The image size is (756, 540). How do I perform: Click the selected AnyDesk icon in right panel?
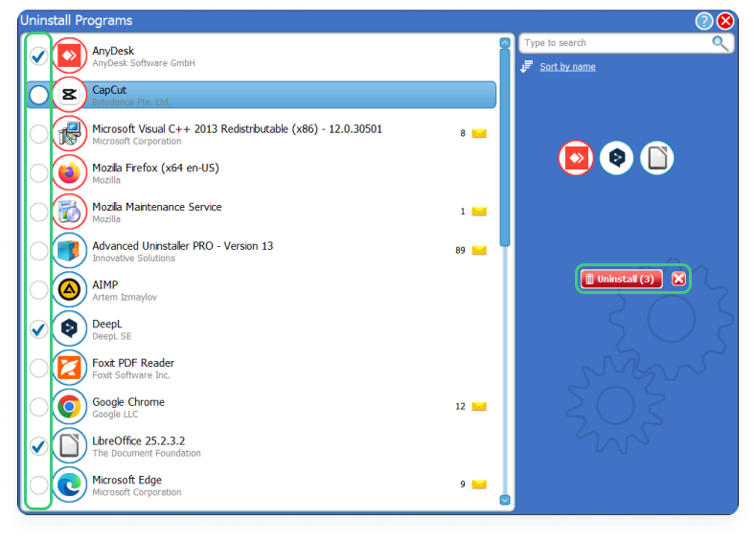click(x=576, y=158)
